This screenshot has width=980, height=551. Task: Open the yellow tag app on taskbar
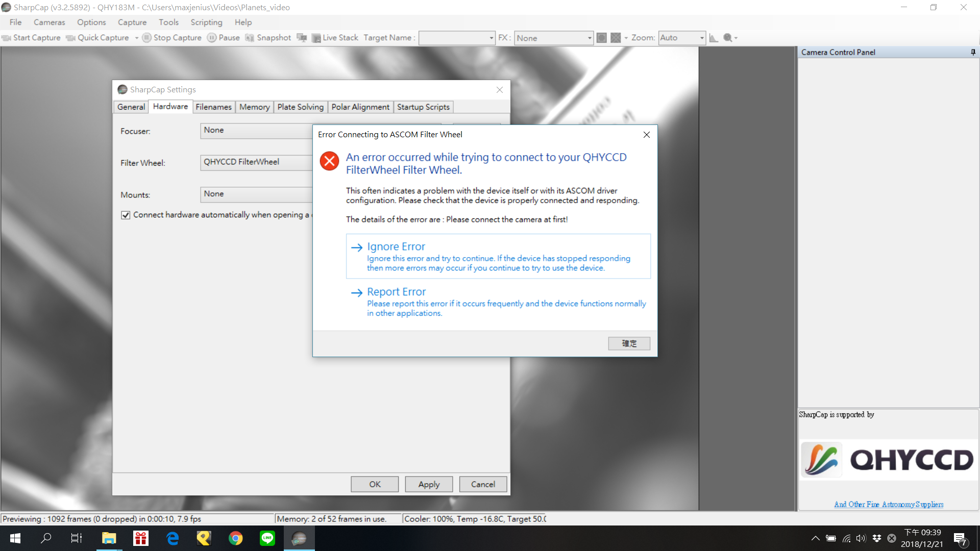[204, 538]
